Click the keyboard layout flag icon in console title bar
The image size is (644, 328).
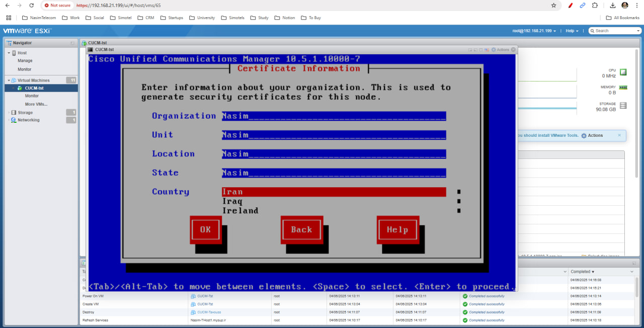pos(487,50)
